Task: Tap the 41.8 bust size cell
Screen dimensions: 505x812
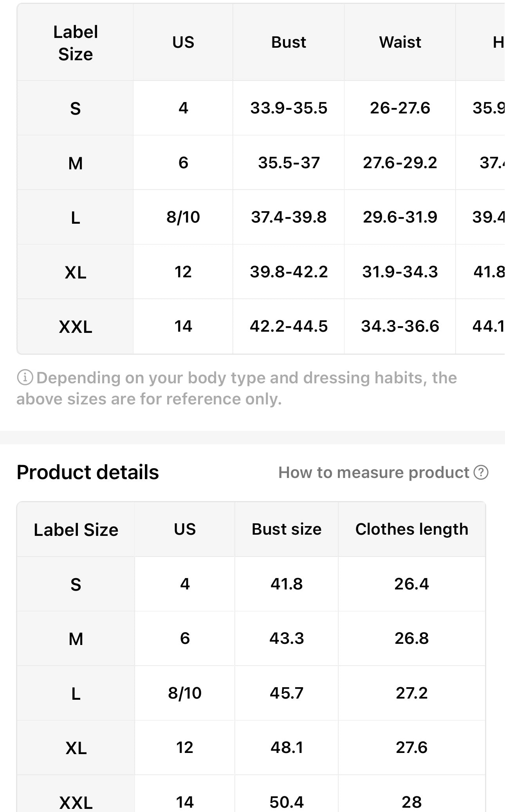Action: [x=287, y=584]
